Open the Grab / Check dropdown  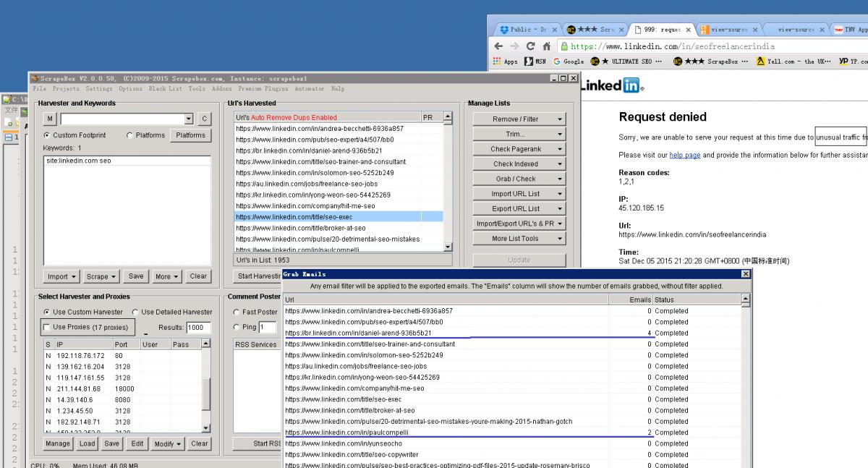click(x=519, y=179)
